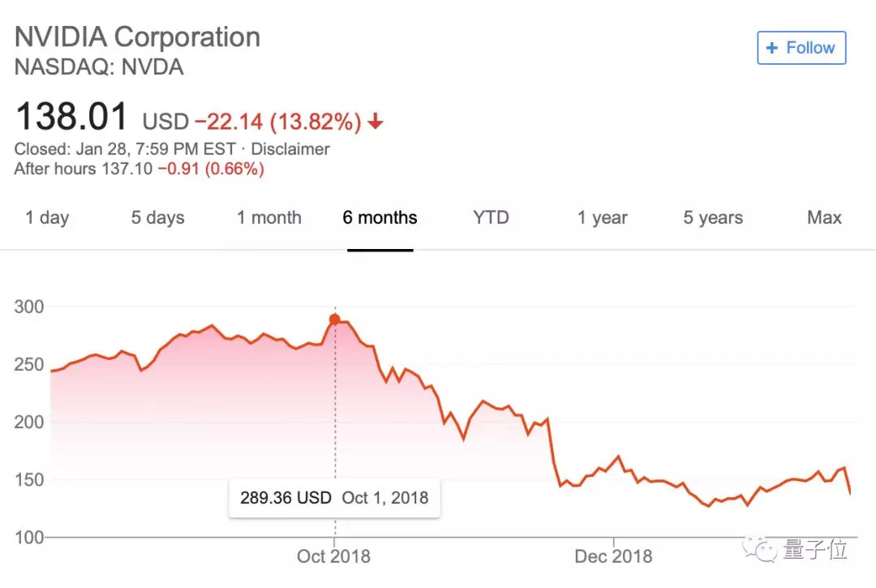Image resolution: width=876 pixels, height=588 pixels.
Task: Click the Oct 2018 axis label
Action: [x=333, y=556]
